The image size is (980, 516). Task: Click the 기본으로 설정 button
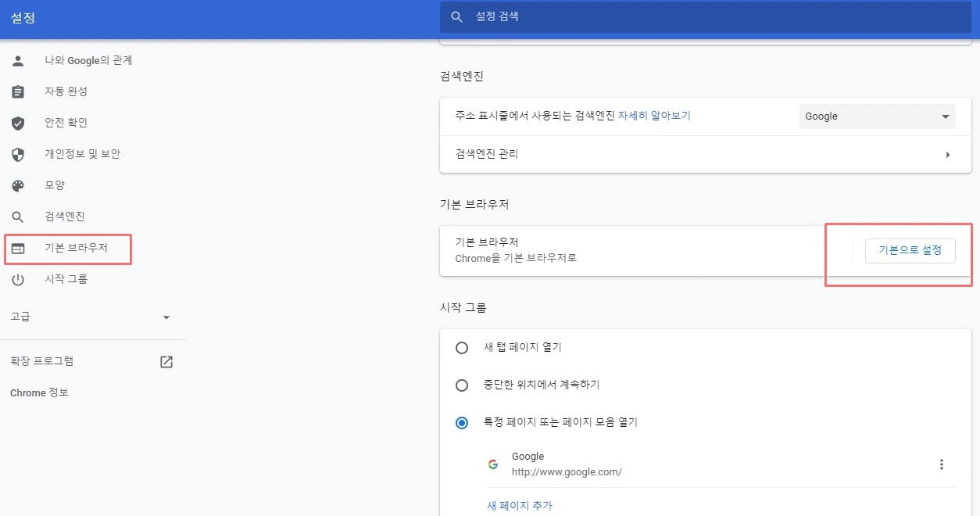tap(910, 250)
